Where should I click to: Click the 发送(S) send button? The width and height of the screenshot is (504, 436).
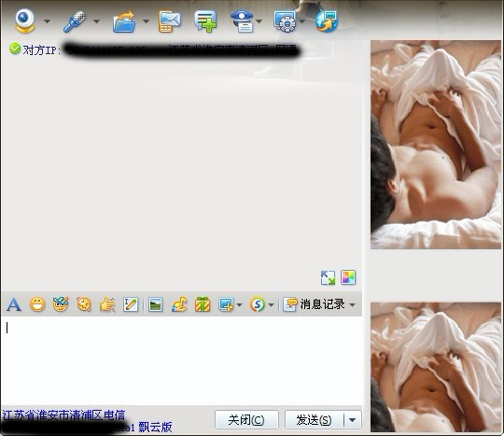[314, 419]
